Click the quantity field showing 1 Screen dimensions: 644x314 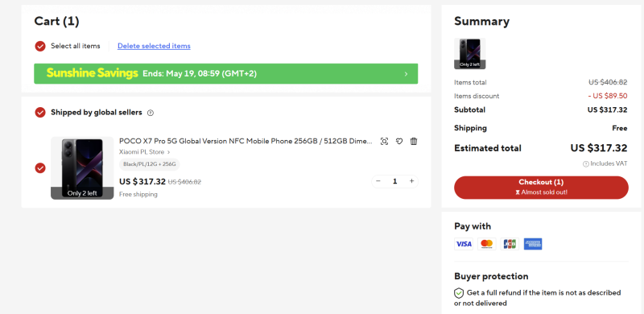coord(395,181)
